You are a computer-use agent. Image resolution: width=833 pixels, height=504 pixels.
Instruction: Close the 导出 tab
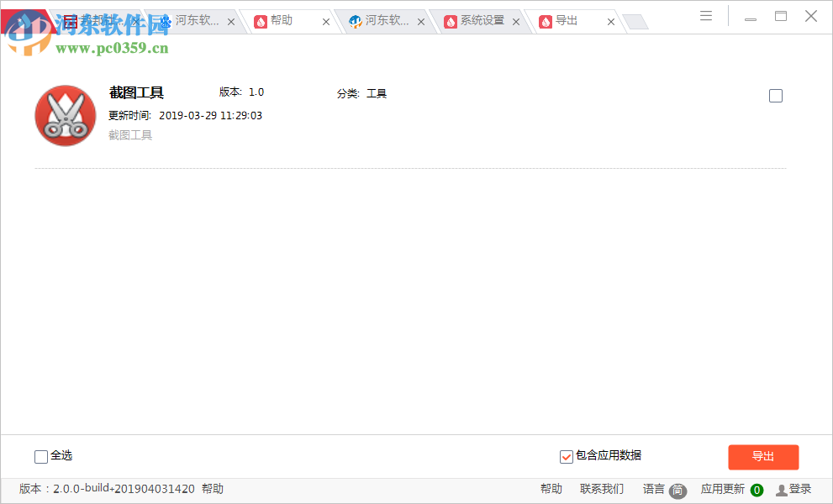tap(610, 21)
